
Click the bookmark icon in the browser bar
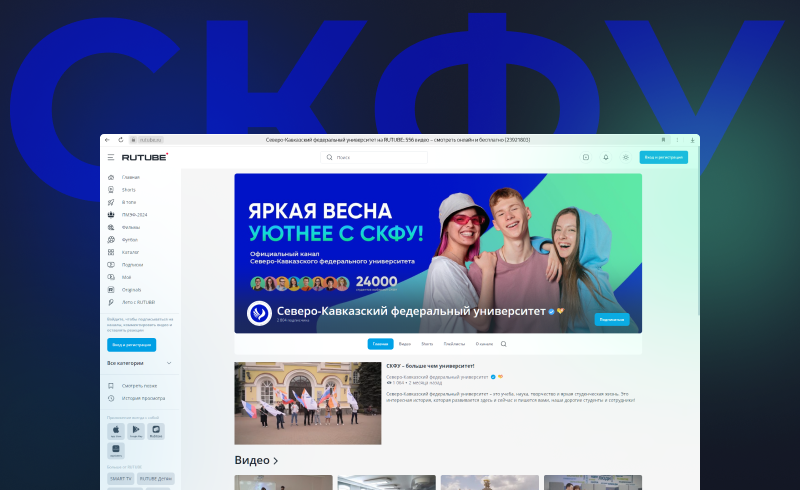pos(663,140)
